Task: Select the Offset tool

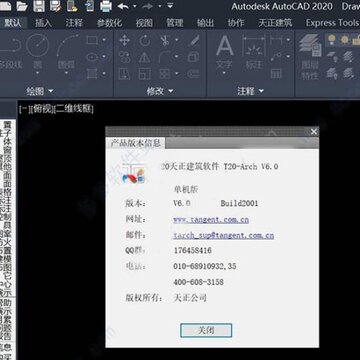Action: [194, 74]
